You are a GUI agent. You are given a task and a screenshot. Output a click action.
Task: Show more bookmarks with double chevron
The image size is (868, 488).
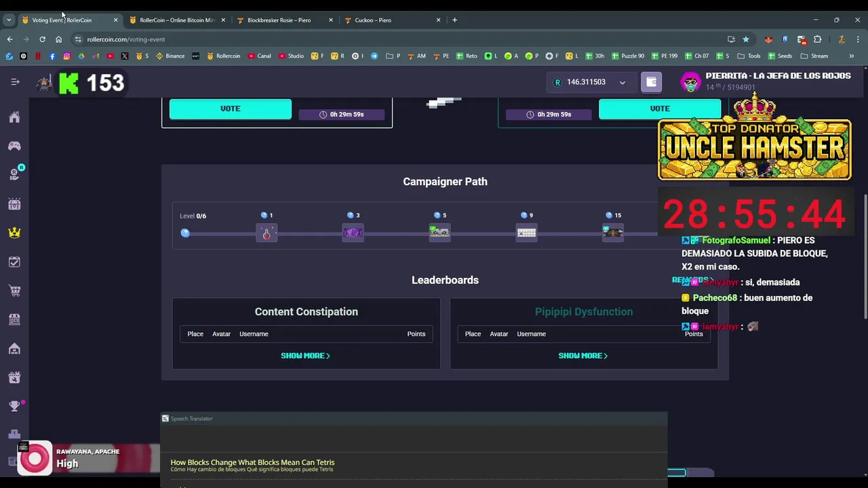coord(851,56)
